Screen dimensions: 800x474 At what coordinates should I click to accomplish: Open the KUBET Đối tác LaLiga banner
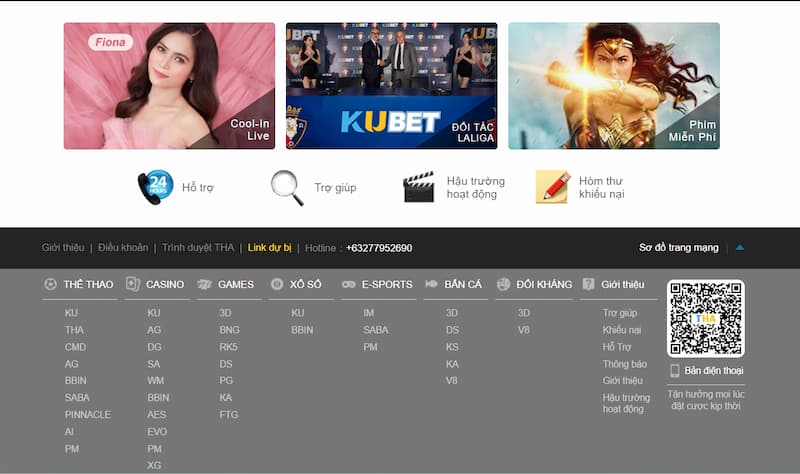pos(391,86)
